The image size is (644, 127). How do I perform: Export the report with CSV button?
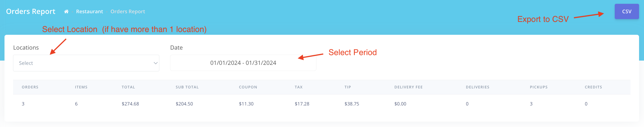pyautogui.click(x=626, y=11)
